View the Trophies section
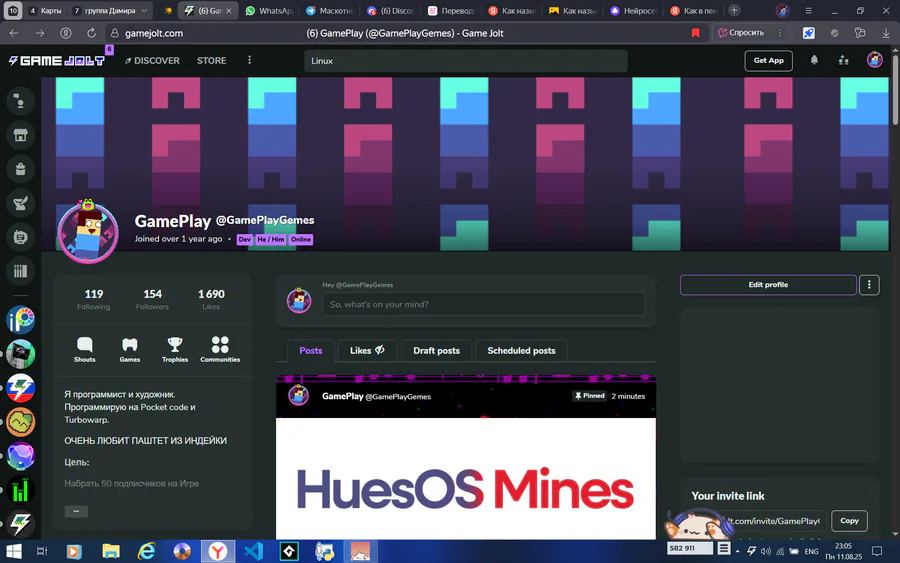This screenshot has width=900, height=563. pos(174,350)
